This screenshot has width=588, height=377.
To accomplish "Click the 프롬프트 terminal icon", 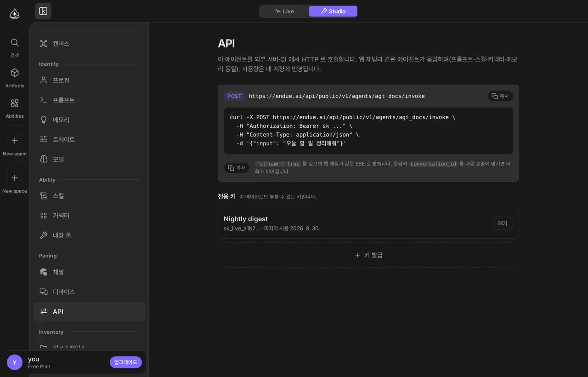I will (x=44, y=100).
